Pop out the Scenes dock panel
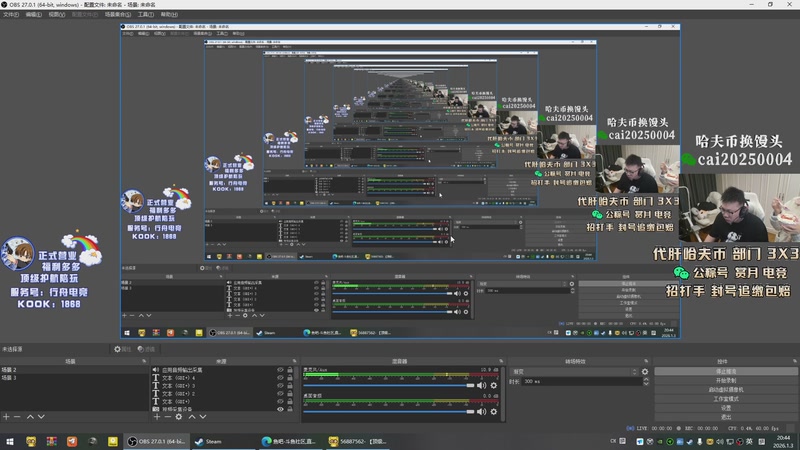 (144, 361)
